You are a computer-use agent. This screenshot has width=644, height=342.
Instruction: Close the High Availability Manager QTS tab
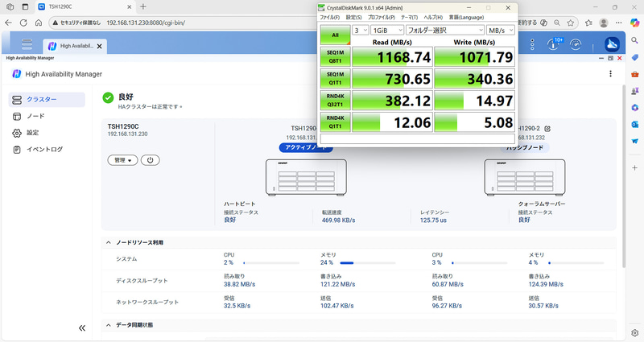click(x=99, y=47)
